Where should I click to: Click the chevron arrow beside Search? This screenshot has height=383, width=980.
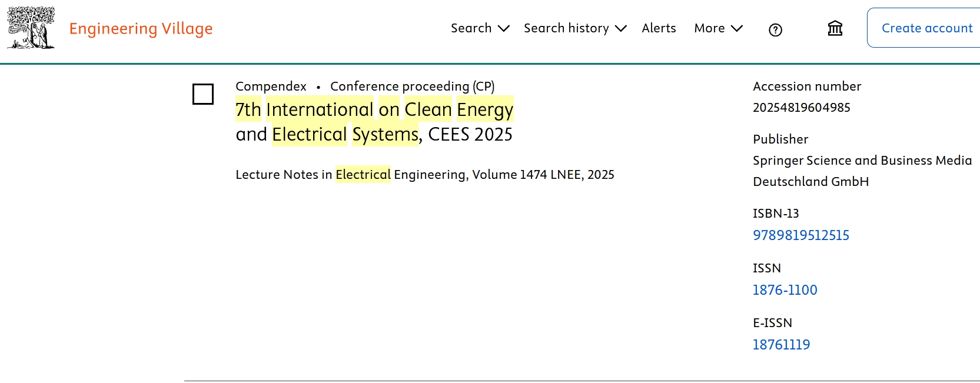point(503,28)
